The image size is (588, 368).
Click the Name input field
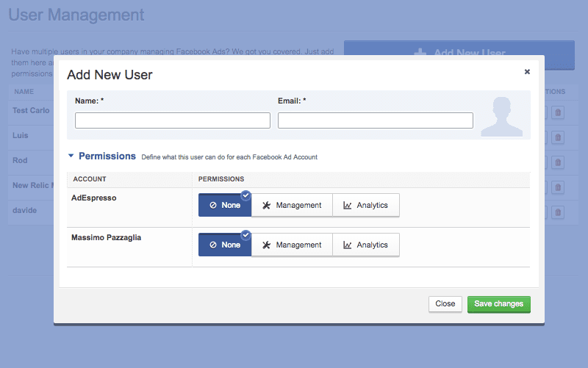tap(173, 120)
